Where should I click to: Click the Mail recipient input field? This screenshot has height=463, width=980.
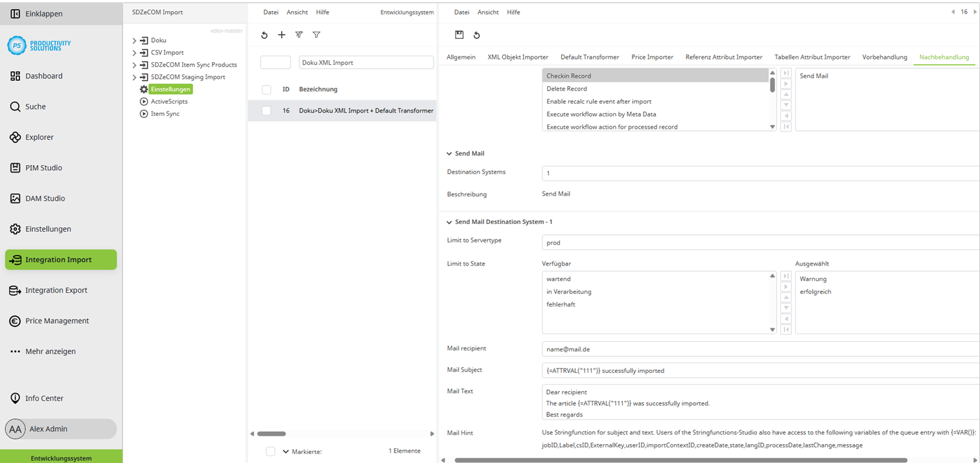(x=648, y=348)
